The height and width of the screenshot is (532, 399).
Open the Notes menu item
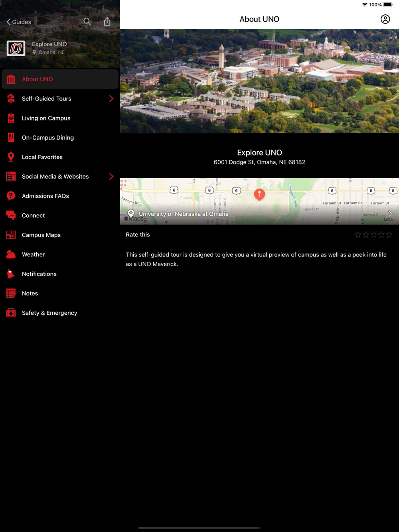click(x=60, y=294)
